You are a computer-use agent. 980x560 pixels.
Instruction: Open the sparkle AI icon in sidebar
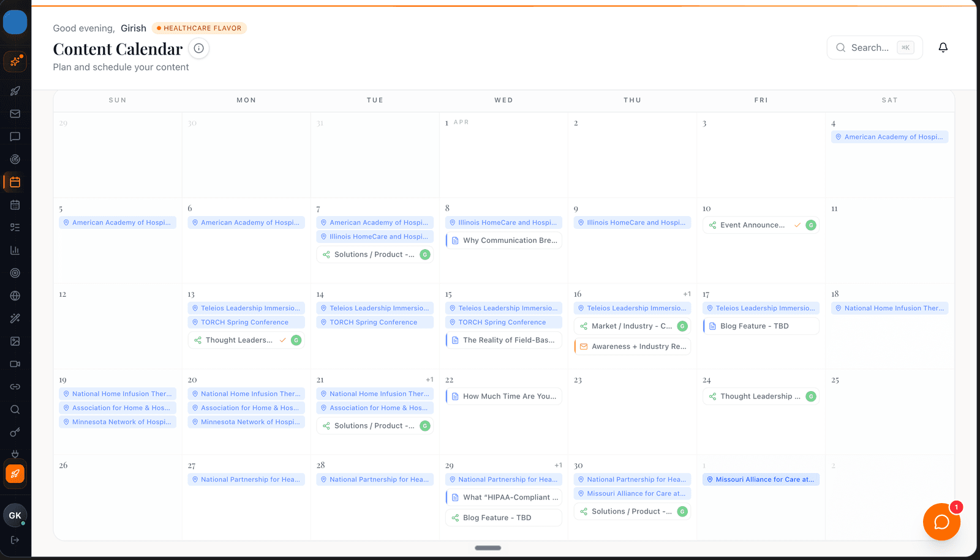click(x=15, y=61)
